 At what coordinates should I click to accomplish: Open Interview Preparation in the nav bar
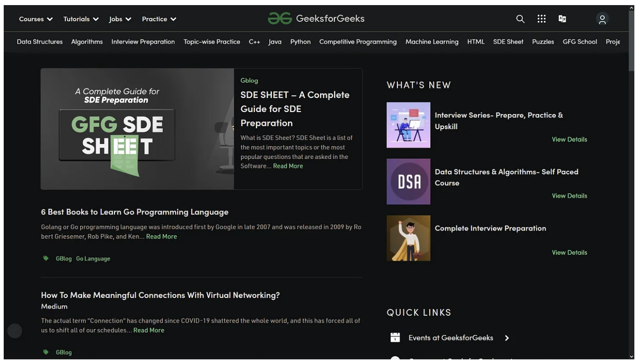click(143, 42)
